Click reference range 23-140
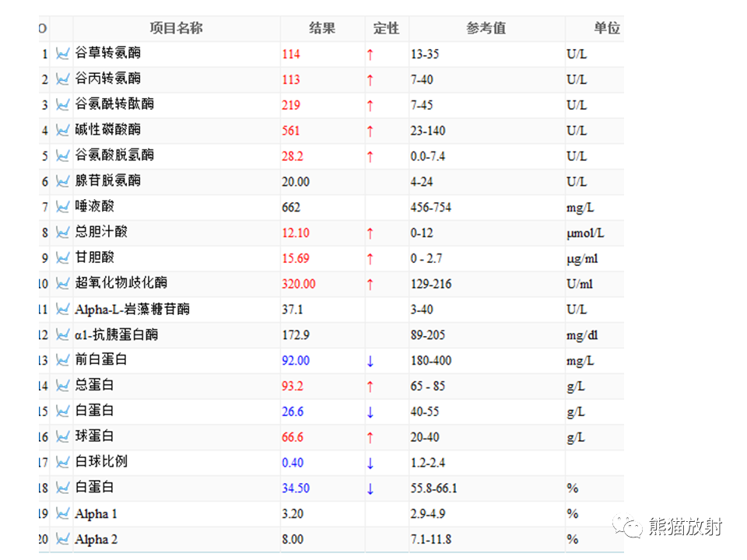This screenshot has width=747, height=560. tap(428, 131)
